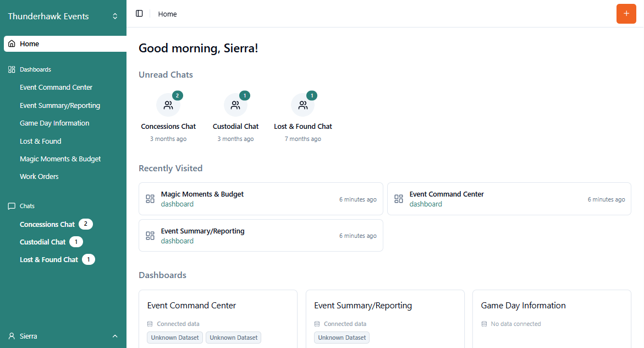Image resolution: width=644 pixels, height=348 pixels.
Task: Expand the Sierra user menu chevron
Action: 115,336
